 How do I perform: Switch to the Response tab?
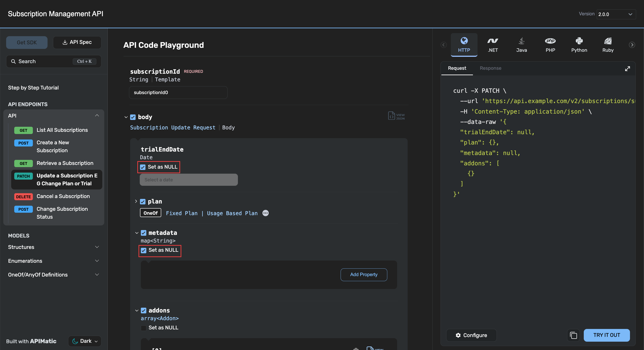[490, 68]
